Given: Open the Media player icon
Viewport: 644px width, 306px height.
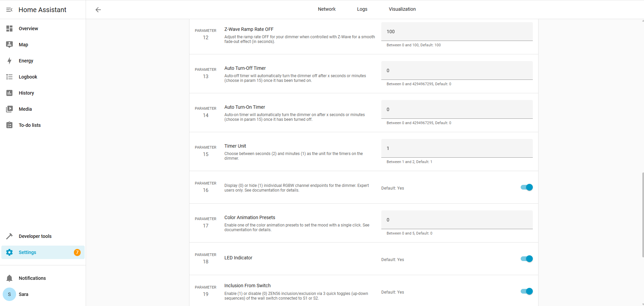Looking at the screenshot, I should coord(9,109).
